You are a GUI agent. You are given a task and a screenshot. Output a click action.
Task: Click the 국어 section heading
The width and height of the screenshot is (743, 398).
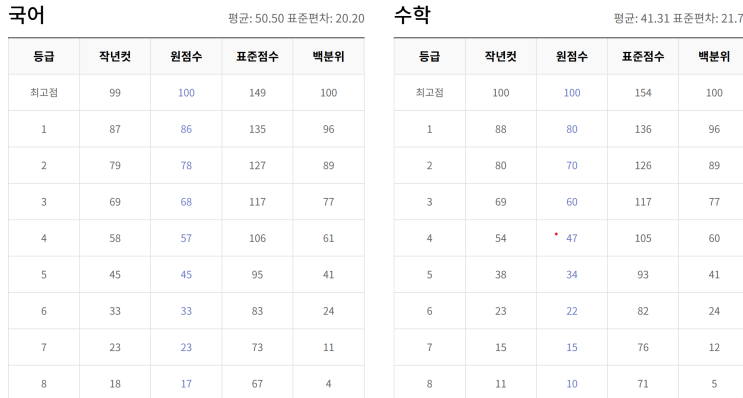coord(27,15)
